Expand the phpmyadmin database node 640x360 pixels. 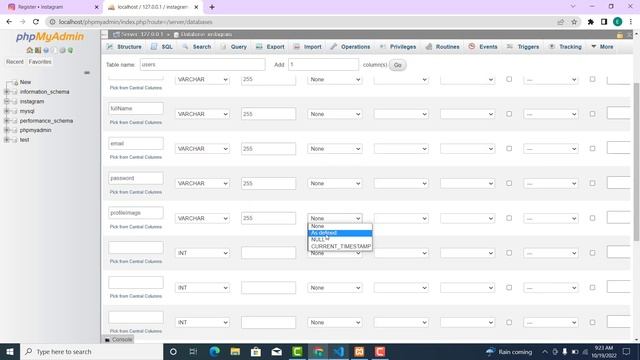click(x=7, y=130)
